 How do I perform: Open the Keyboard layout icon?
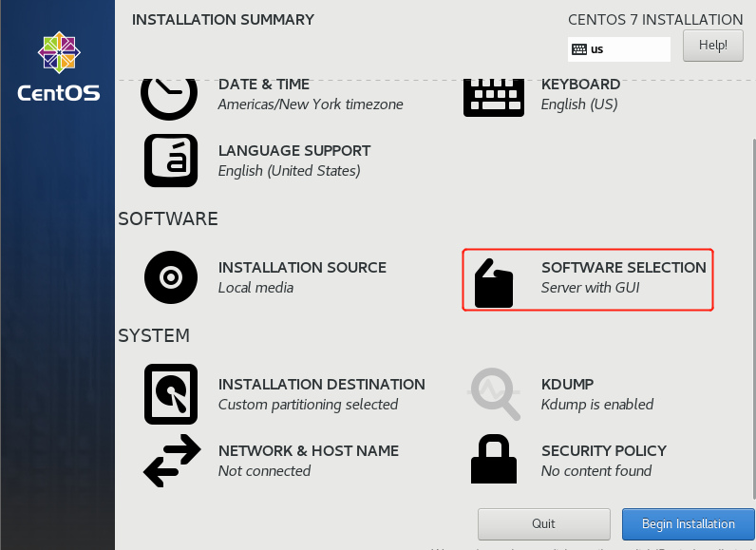(494, 98)
